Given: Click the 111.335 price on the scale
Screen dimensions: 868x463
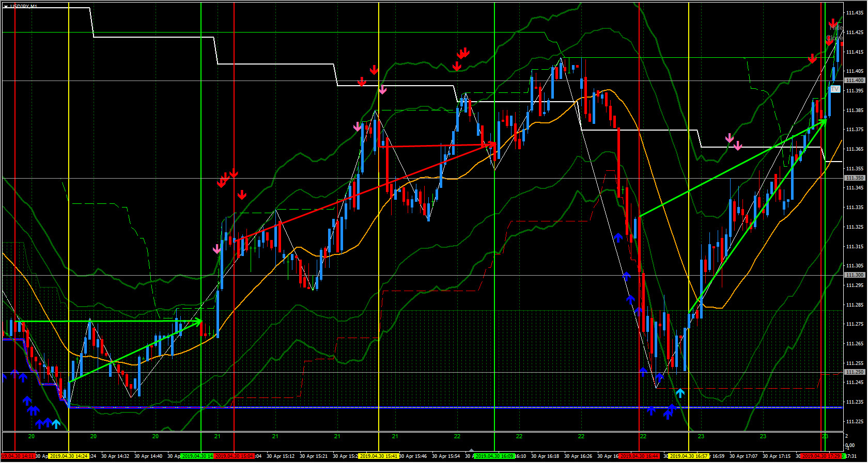Looking at the screenshot, I should pyautogui.click(x=855, y=207).
